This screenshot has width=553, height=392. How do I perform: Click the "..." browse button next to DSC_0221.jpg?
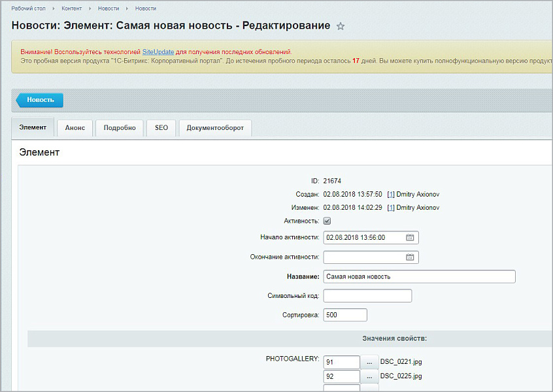click(x=369, y=361)
